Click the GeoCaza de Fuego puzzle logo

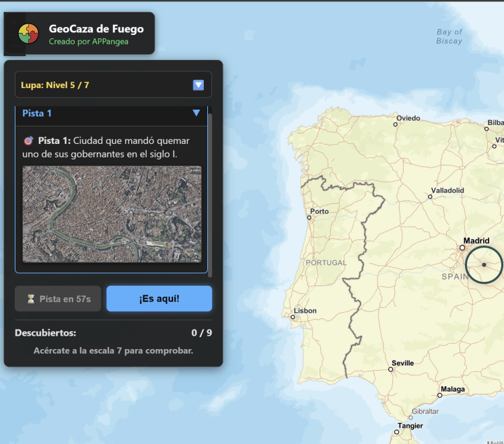[x=28, y=33]
